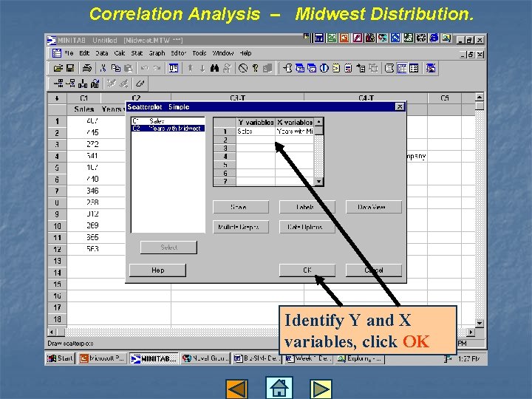Click the Edit Last Dialog icon
Viewport: 532px width, 399px height.
click(x=174, y=68)
